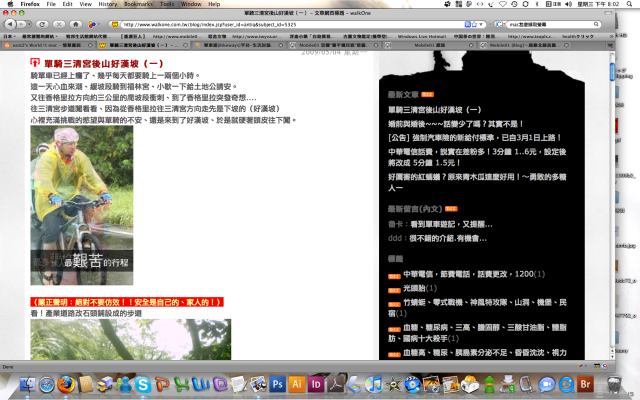This screenshot has width=640, height=400.
Task: Open InDesign Id icon in Dock
Action: click(x=316, y=384)
